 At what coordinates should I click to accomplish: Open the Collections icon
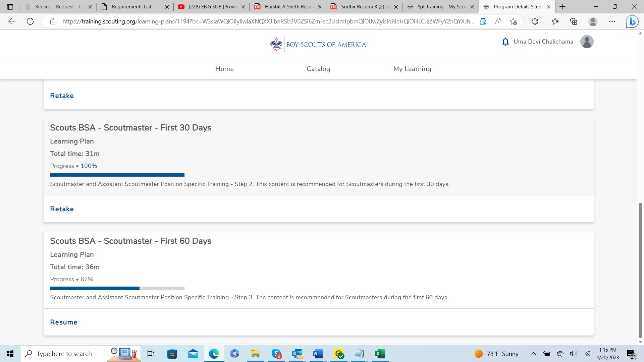574,21
